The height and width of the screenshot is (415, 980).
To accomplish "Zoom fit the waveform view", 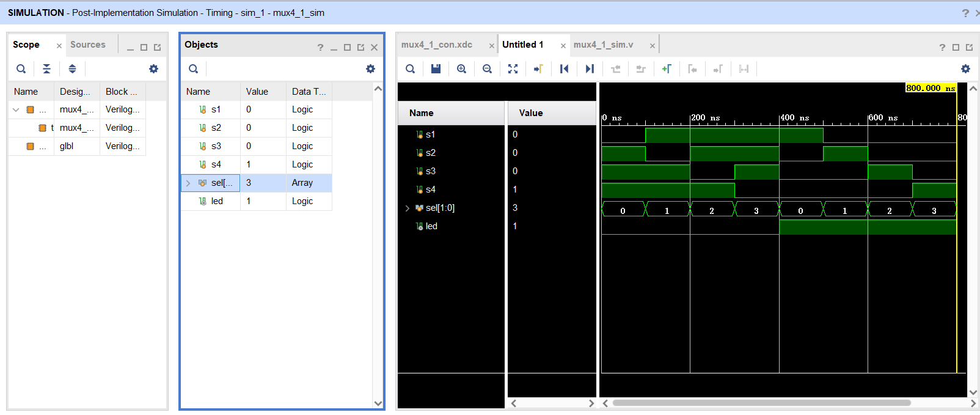I will coord(513,69).
